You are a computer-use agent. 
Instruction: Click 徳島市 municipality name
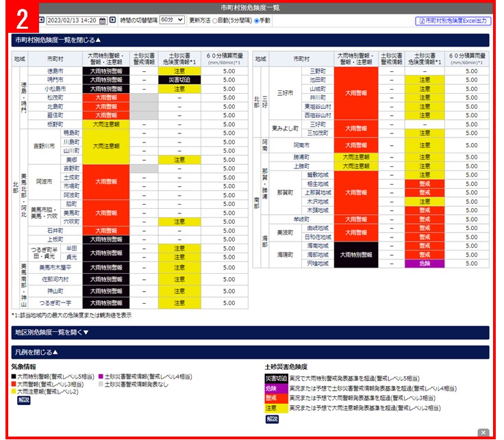tap(55, 71)
